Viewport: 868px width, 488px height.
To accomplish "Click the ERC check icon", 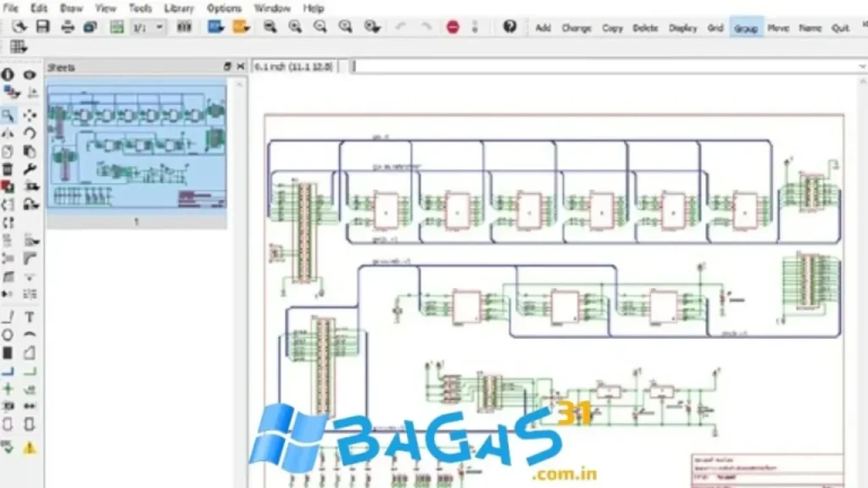I will 8,447.
